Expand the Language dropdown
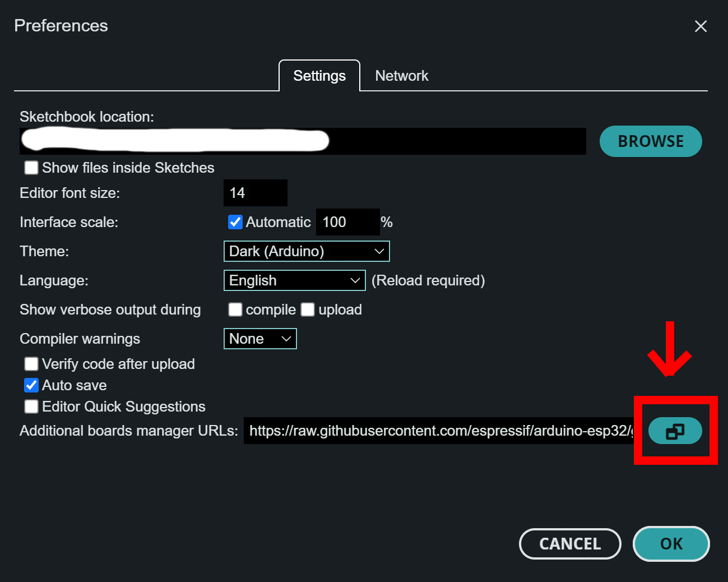 click(x=294, y=280)
